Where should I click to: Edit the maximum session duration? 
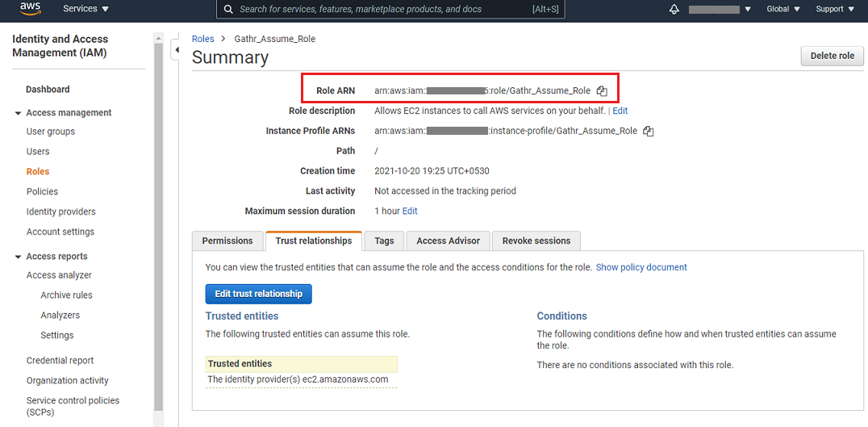click(x=410, y=211)
